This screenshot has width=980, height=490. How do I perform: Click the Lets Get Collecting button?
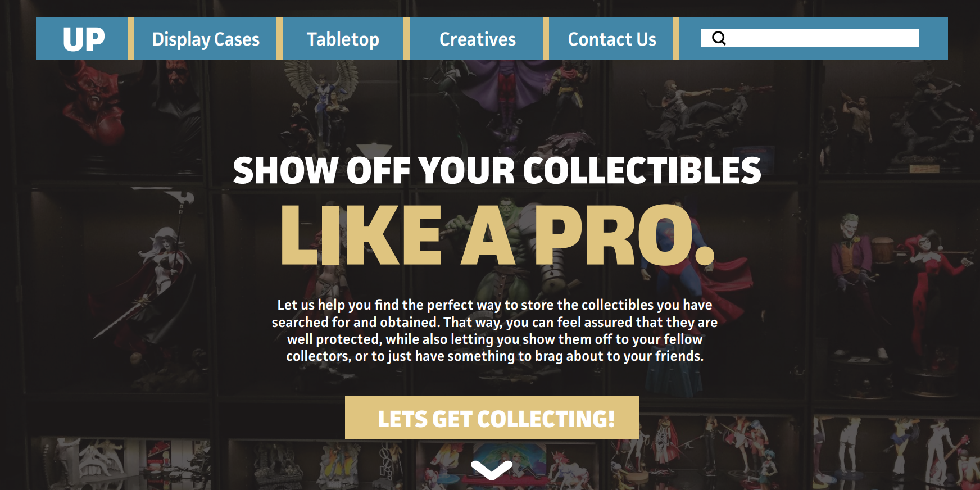pos(492,418)
